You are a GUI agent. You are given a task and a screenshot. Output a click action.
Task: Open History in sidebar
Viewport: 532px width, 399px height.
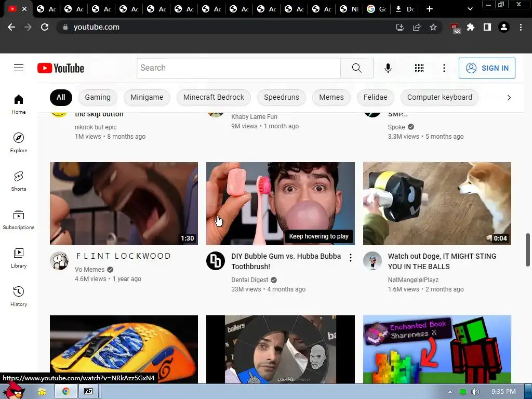click(19, 296)
